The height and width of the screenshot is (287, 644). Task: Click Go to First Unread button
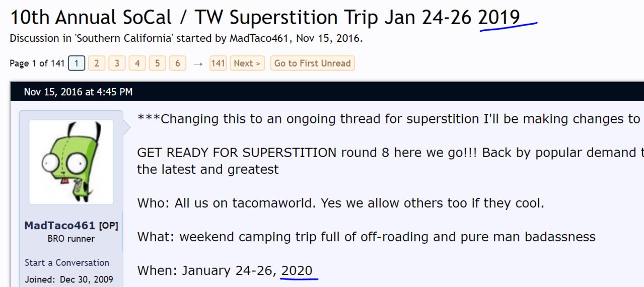312,63
